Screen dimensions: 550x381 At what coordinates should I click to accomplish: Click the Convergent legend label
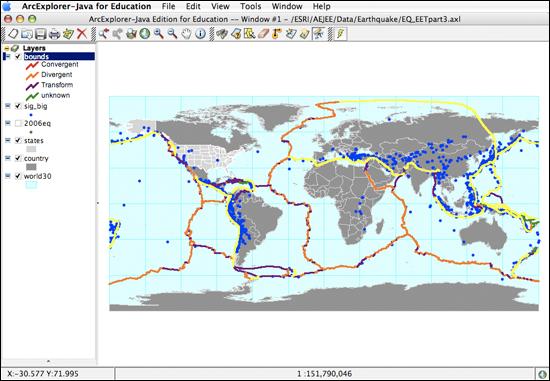(60, 64)
